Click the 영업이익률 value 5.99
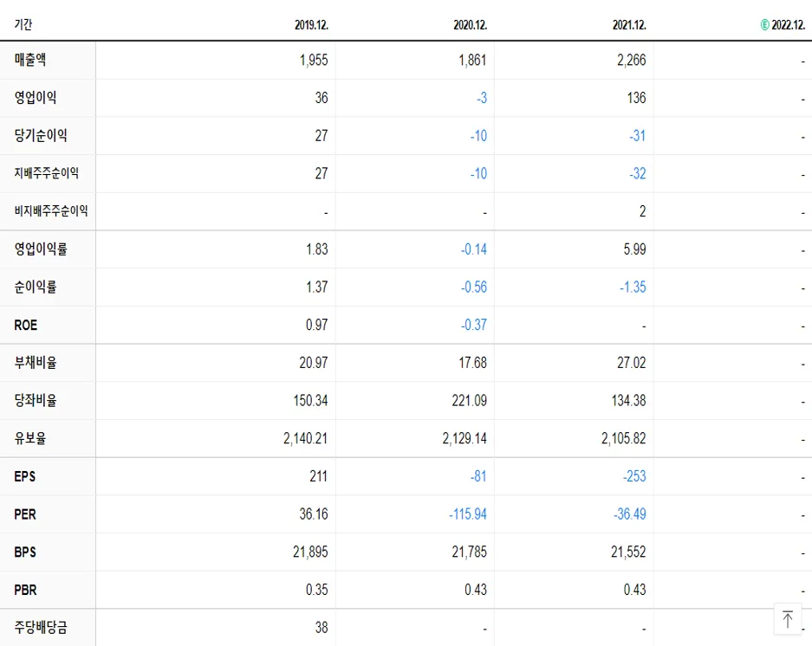Image resolution: width=812 pixels, height=646 pixels. click(x=635, y=249)
